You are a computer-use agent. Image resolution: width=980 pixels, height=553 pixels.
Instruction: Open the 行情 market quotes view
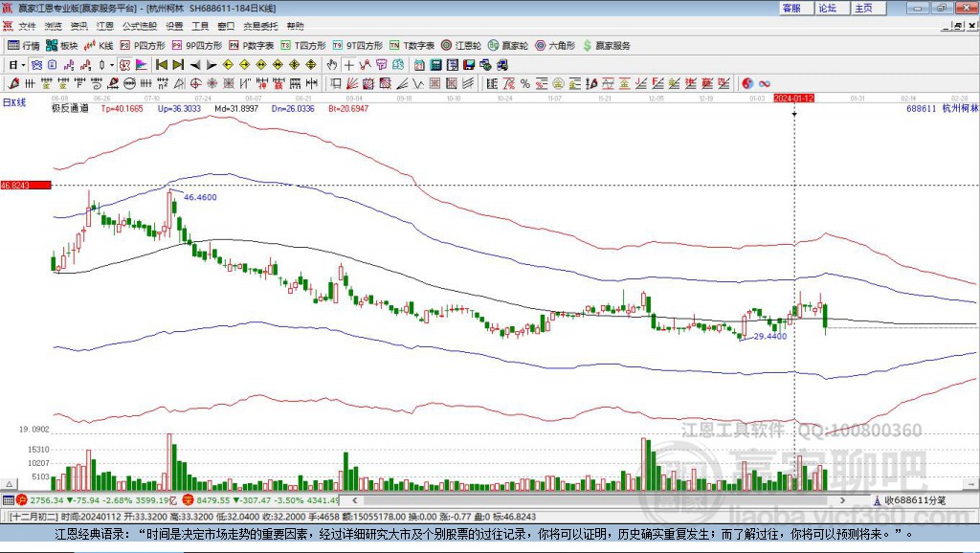[24, 46]
